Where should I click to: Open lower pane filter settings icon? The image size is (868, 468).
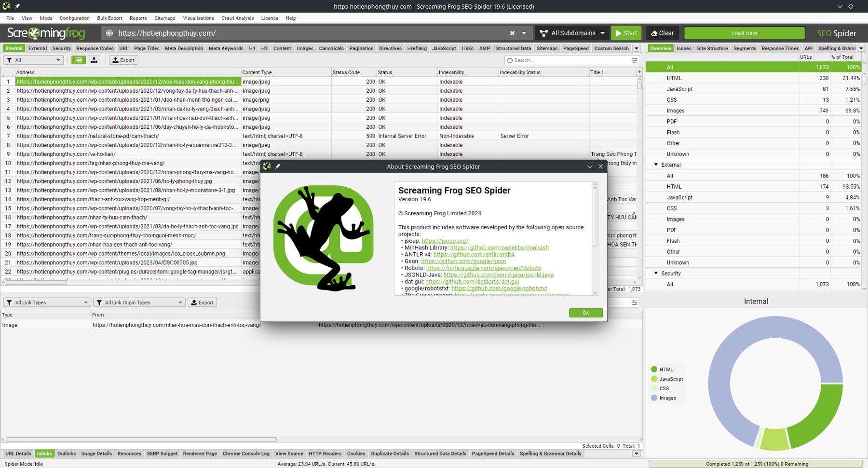click(x=635, y=303)
